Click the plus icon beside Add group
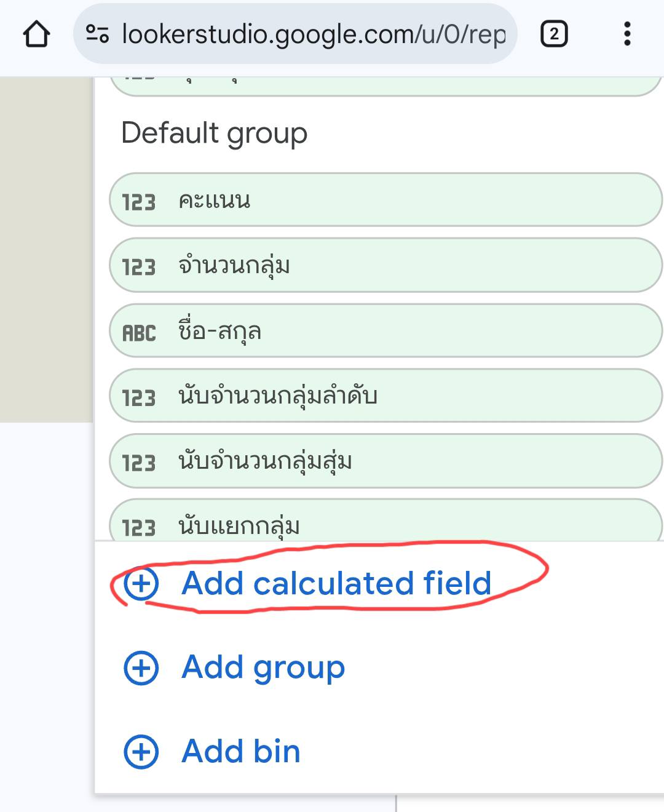 [141, 667]
